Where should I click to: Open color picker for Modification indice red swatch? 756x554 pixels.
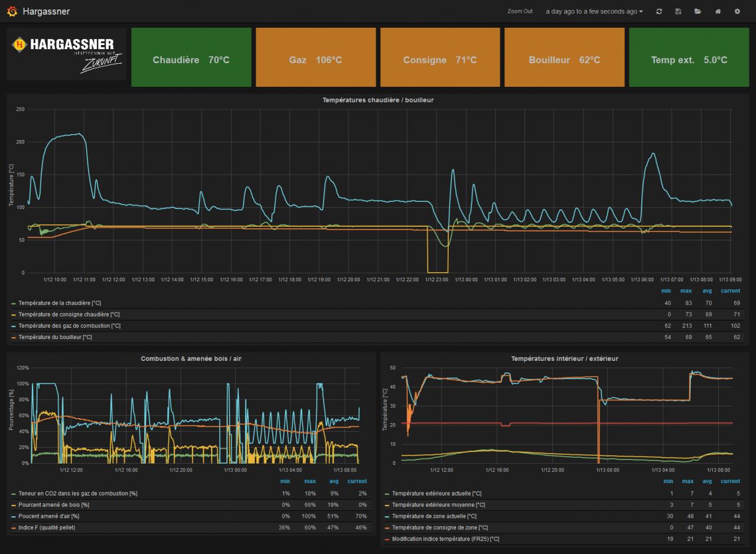[x=387, y=539]
